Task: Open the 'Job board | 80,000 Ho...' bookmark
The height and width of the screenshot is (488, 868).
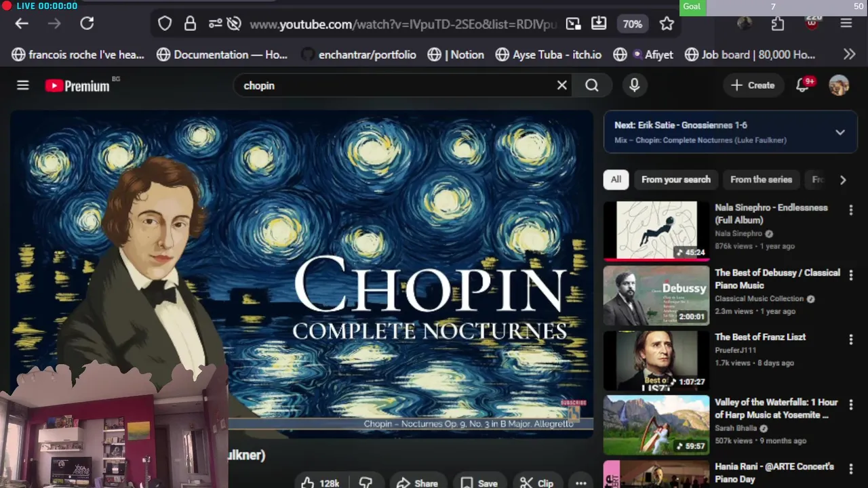Action: [750, 55]
